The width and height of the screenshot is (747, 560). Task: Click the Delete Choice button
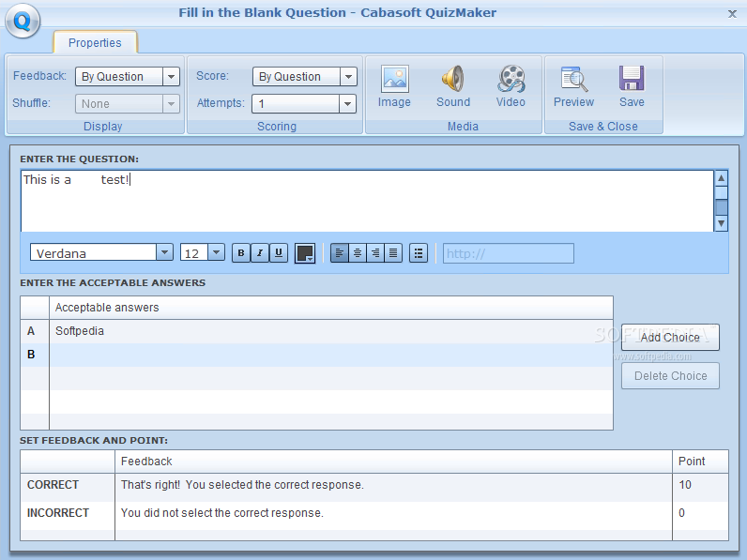670,376
